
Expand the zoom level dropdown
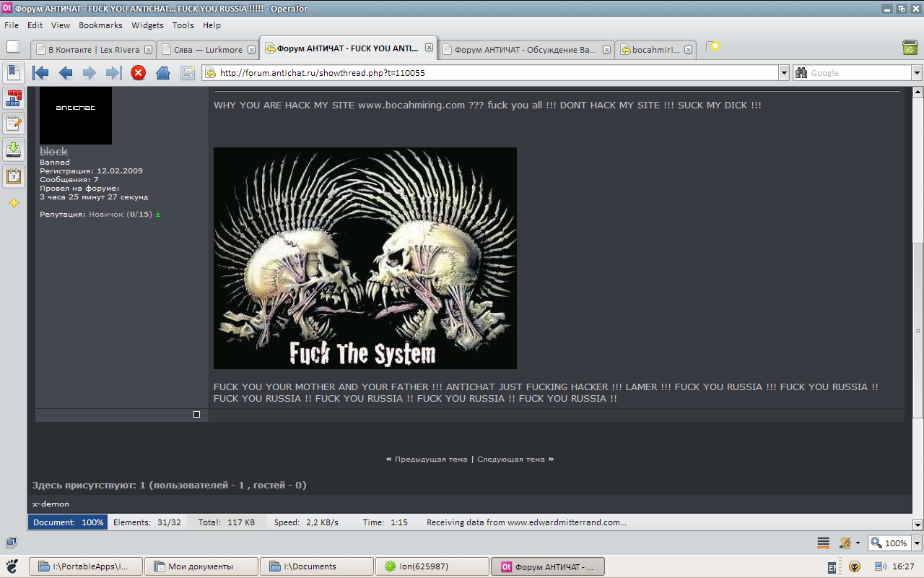(917, 543)
